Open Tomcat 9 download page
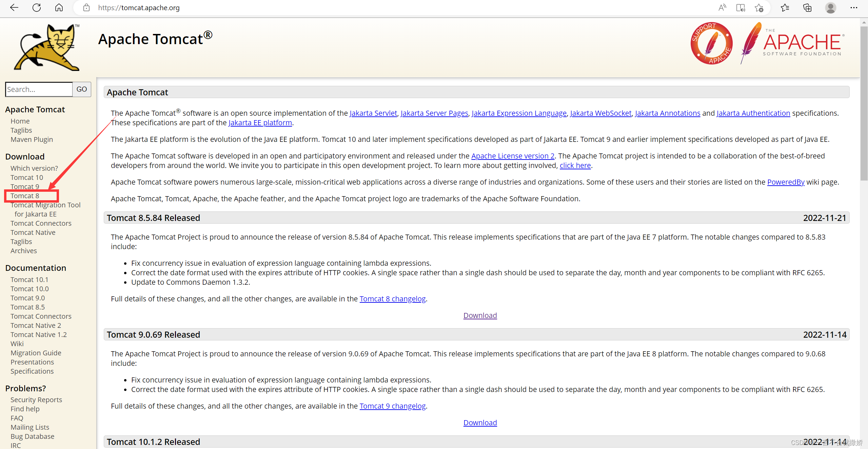The height and width of the screenshot is (449, 868). tap(25, 187)
